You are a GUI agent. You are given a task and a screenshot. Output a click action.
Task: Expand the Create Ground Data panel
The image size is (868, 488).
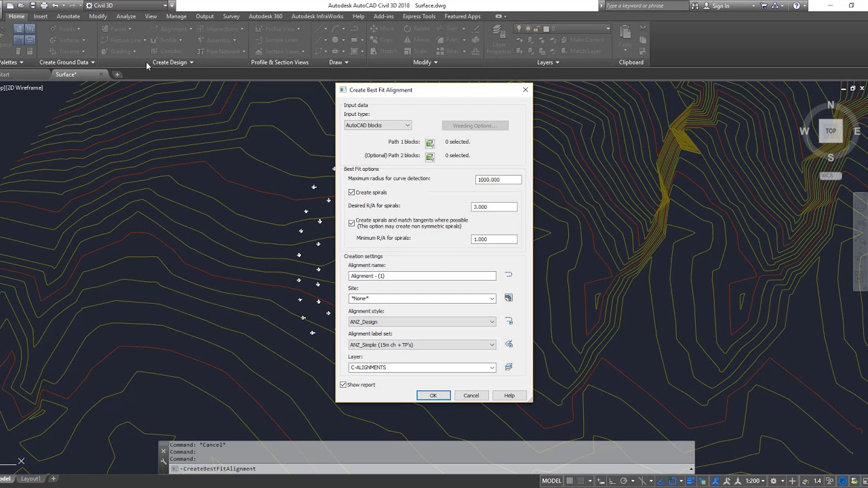click(x=67, y=62)
